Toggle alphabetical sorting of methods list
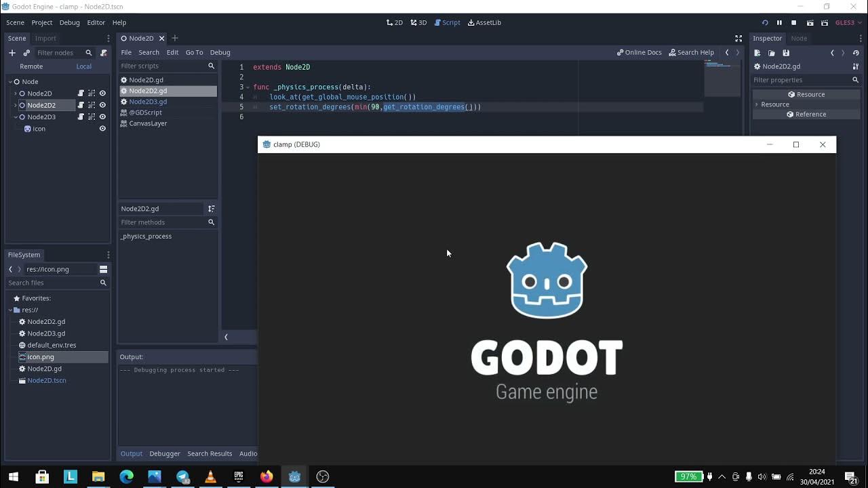 click(x=211, y=209)
